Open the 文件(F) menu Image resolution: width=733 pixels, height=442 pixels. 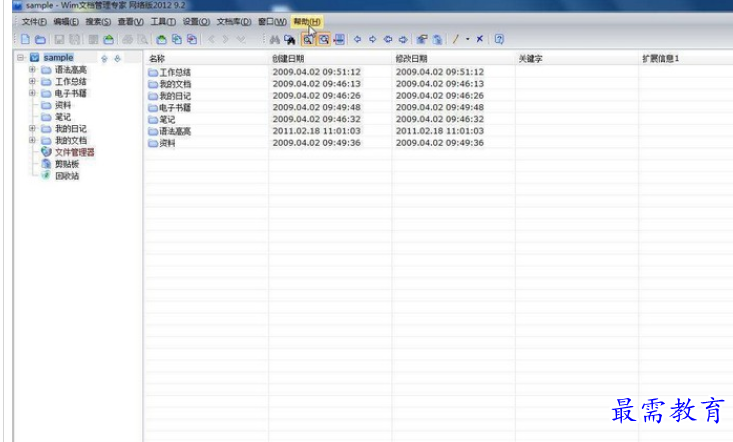click(34, 22)
